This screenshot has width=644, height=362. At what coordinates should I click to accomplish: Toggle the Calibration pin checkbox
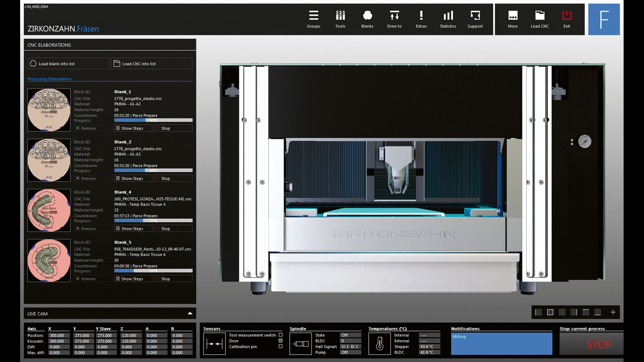point(280,346)
